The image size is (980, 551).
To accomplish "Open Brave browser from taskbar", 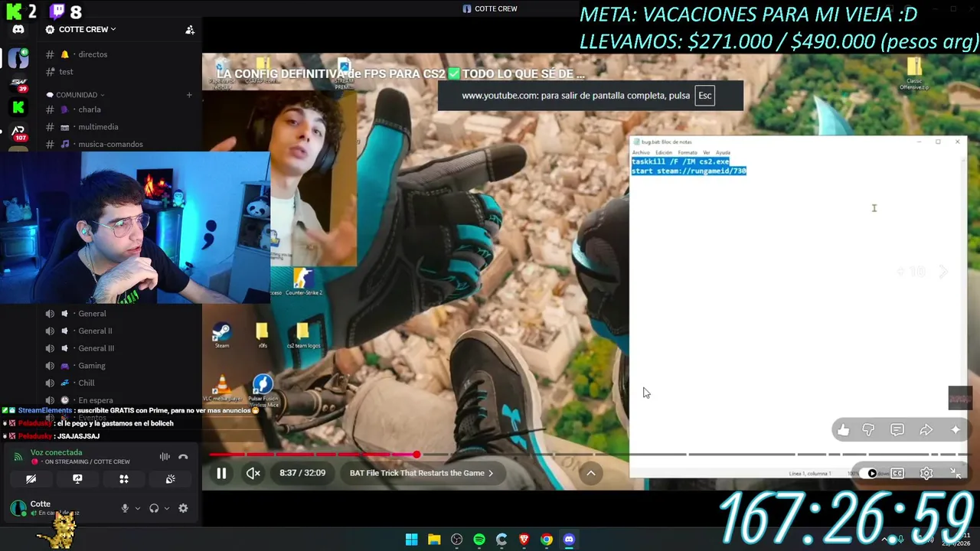I will 524,540.
